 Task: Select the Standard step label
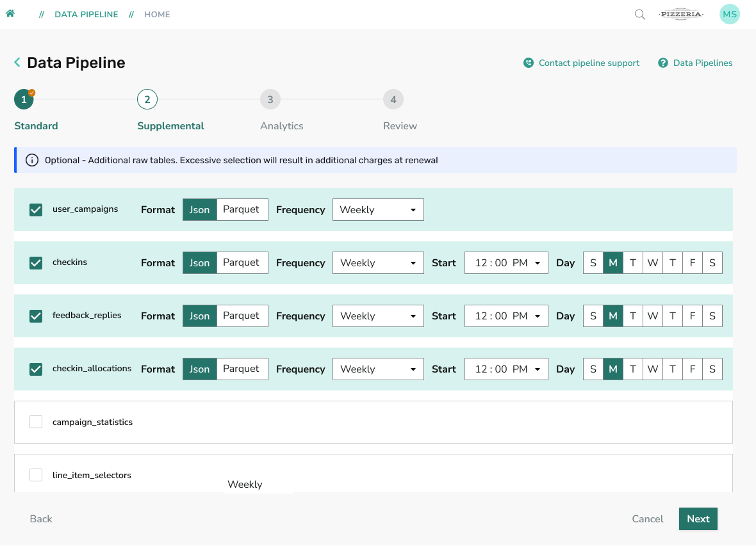tap(36, 125)
